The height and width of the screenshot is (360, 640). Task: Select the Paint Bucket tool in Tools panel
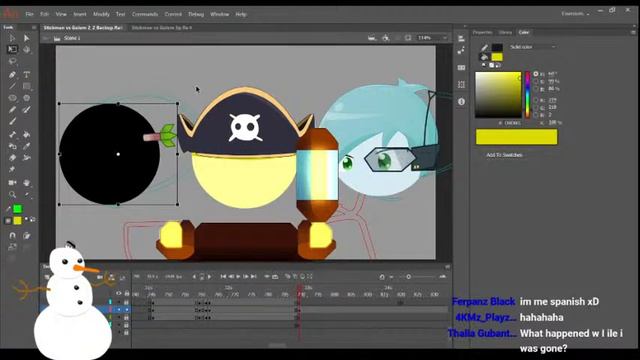pyautogui.click(x=27, y=134)
